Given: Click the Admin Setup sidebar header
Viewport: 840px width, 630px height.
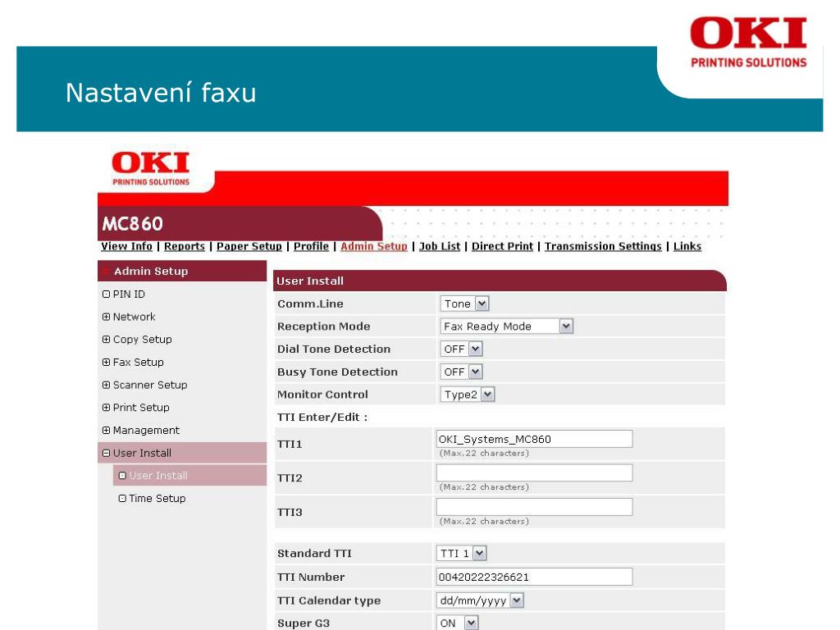Looking at the screenshot, I should pos(182,271).
